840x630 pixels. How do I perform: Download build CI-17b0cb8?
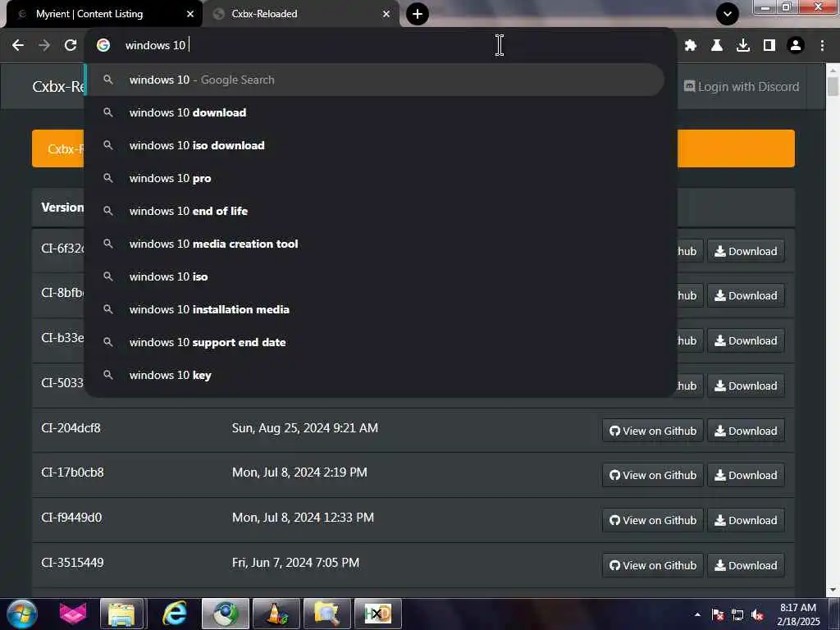(x=746, y=475)
